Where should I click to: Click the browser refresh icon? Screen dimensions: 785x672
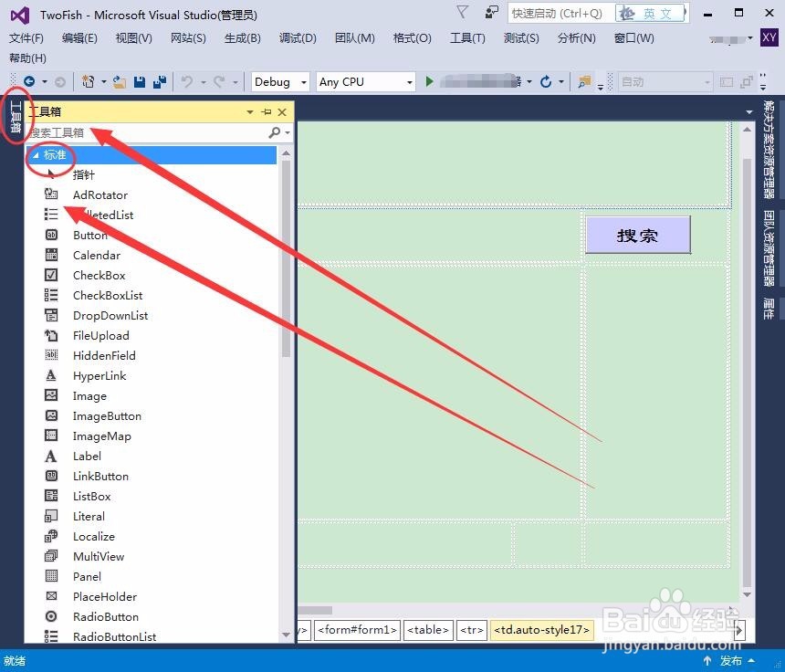[546, 81]
